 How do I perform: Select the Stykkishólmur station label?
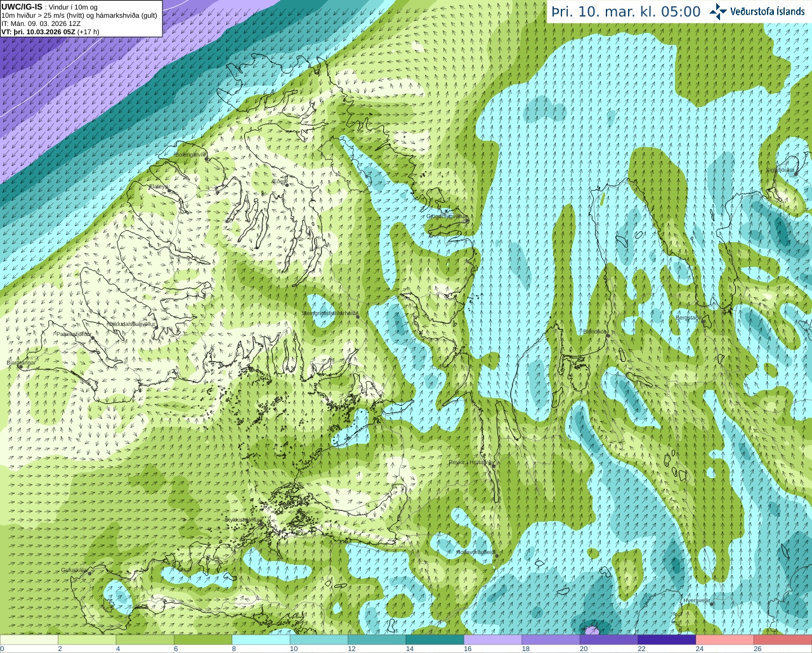click(x=242, y=520)
